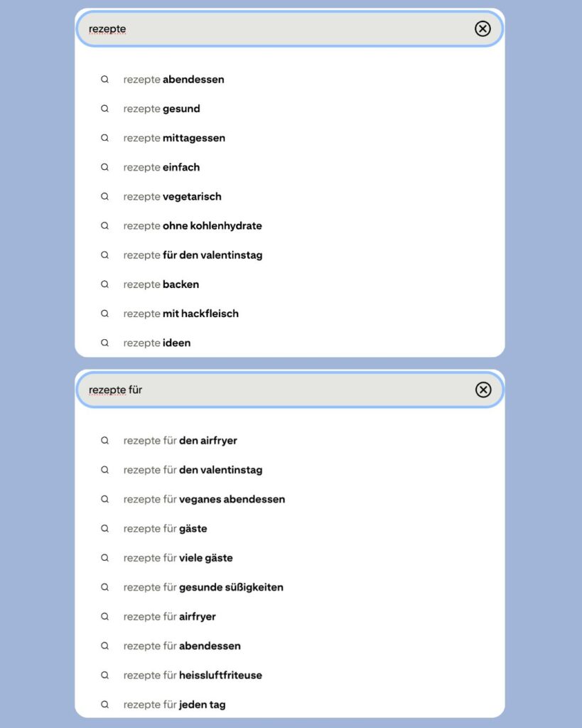Select 'rezepte für gesunde süßigkeiten' suggestion
The image size is (582, 728).
tap(203, 587)
